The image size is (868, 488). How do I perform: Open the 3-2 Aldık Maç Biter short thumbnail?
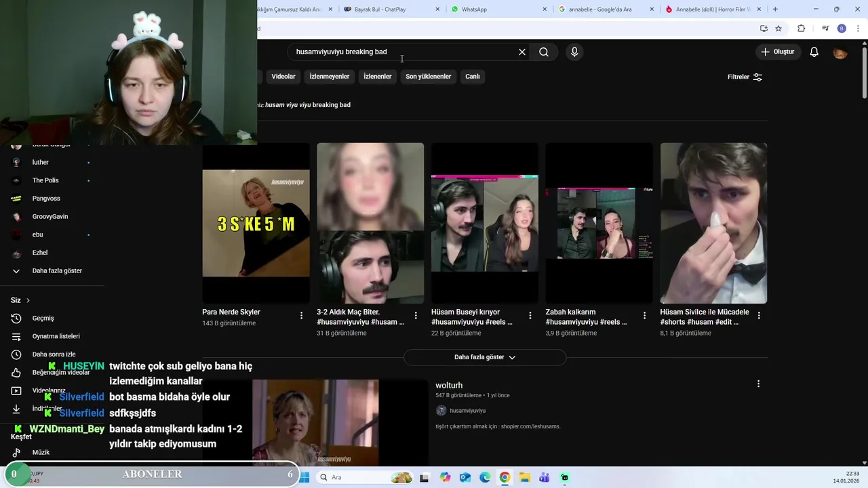[370, 223]
